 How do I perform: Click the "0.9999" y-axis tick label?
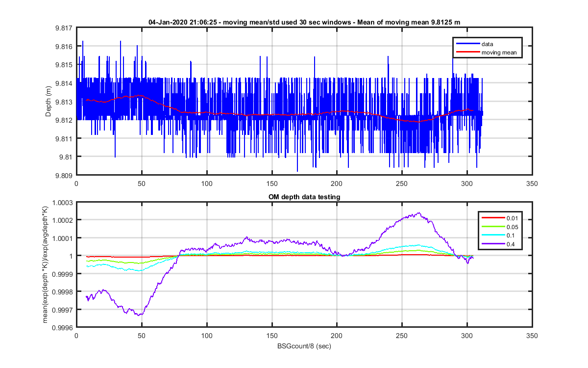[63, 274]
